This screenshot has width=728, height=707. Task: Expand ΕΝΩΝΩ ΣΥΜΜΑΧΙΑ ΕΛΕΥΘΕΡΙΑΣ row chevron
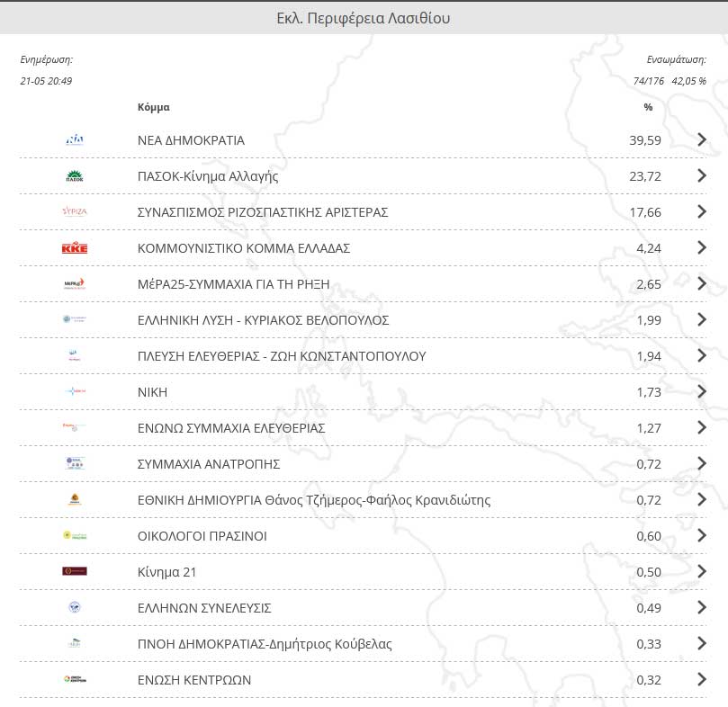pos(702,427)
